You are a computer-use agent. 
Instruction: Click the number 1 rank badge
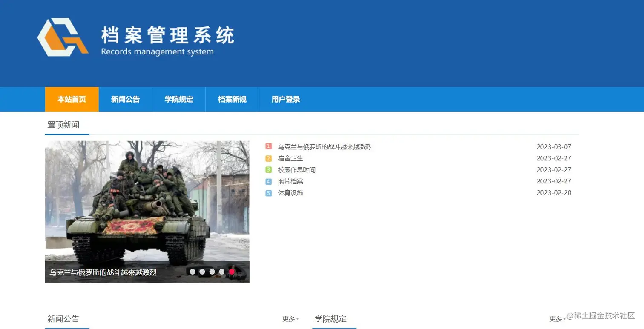[x=268, y=146]
